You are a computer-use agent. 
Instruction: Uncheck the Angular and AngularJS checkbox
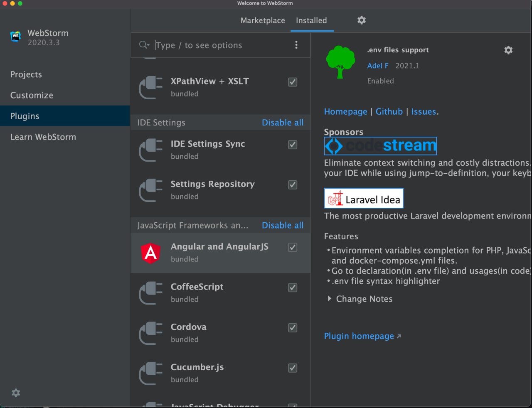[293, 247]
